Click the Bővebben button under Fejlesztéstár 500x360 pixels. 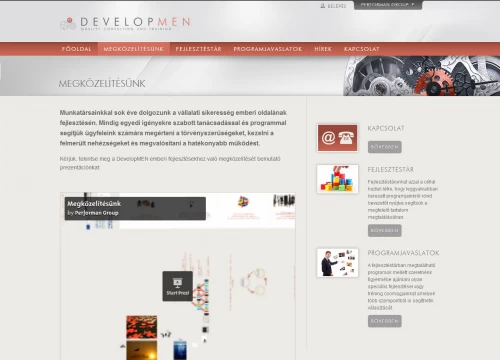tap(384, 231)
